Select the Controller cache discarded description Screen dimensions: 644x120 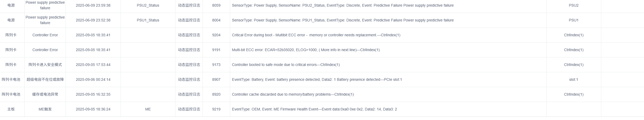pos(293,94)
